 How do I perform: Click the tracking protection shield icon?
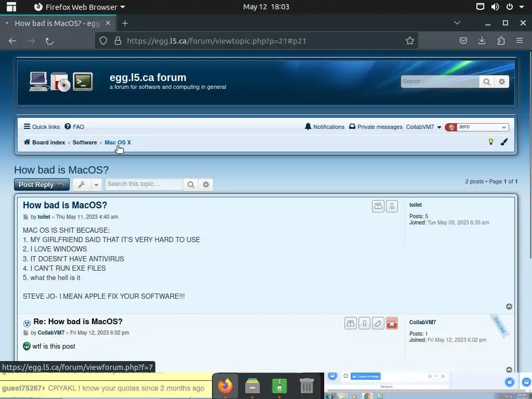tap(103, 41)
